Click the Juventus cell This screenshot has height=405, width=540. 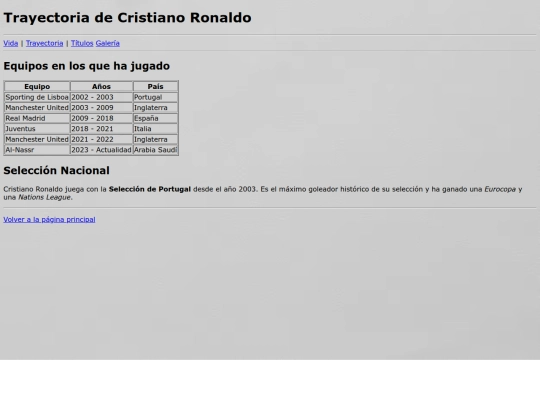click(37, 129)
